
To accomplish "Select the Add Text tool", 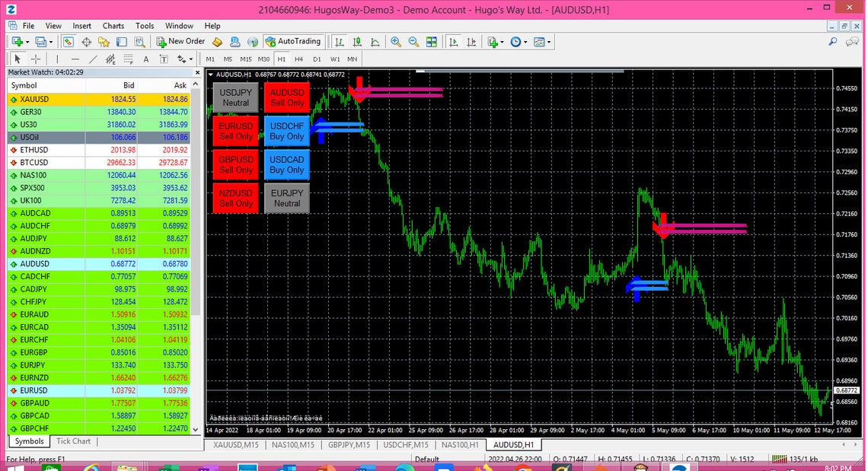I will pyautogui.click(x=145, y=59).
